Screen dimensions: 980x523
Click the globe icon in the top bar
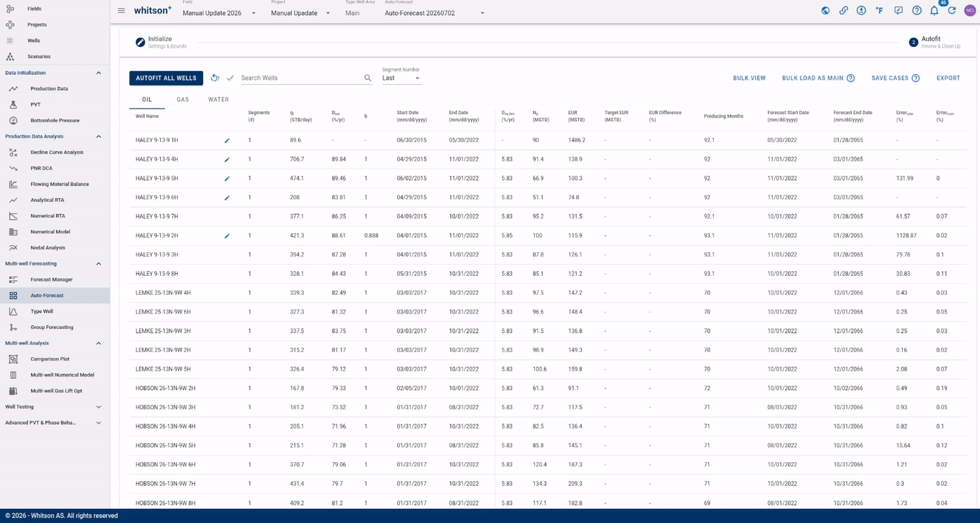click(x=826, y=11)
